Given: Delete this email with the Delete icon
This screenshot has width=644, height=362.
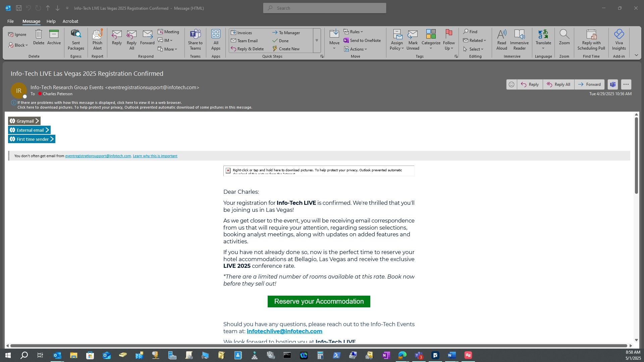Looking at the screenshot, I should pyautogui.click(x=39, y=37).
